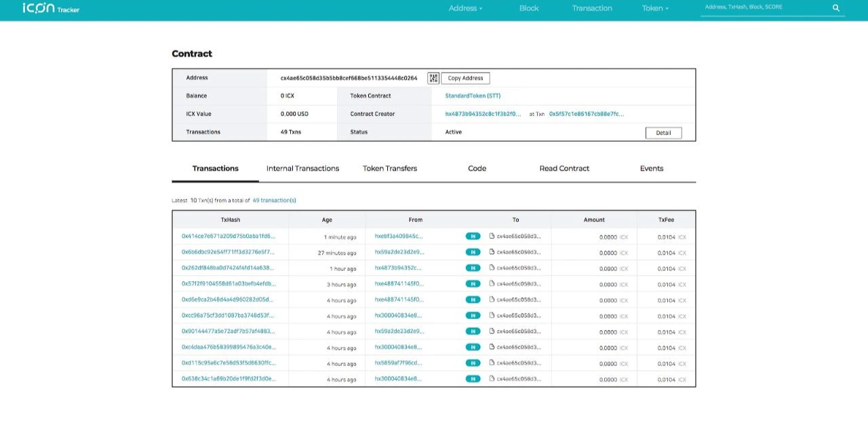Click the ICON Tracker logo
Viewport: 868px width, 425px height.
(x=51, y=8)
